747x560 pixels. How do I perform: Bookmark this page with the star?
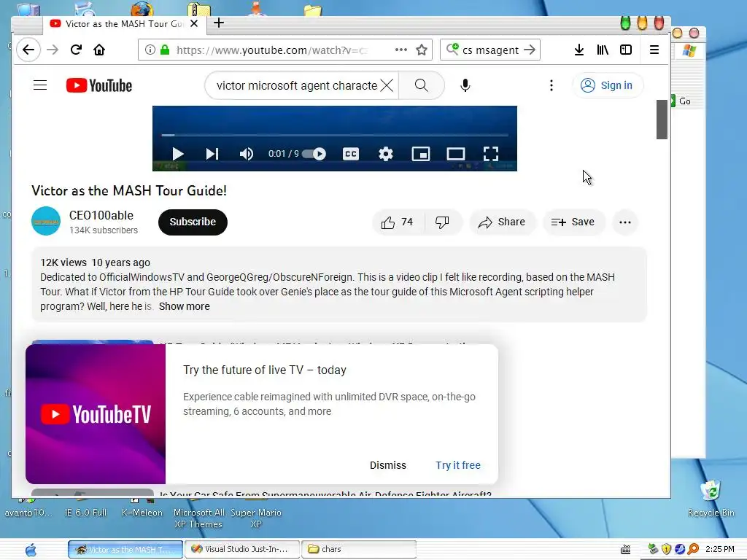click(x=422, y=50)
